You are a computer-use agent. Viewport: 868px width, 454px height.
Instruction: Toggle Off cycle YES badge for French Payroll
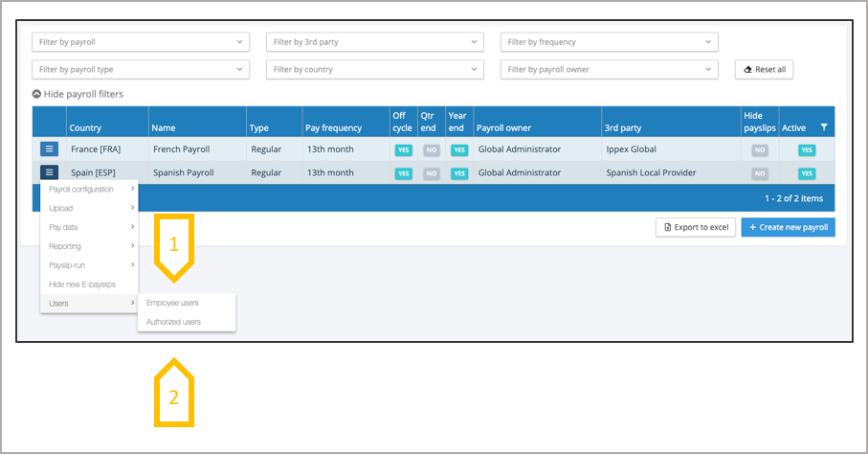click(x=404, y=150)
